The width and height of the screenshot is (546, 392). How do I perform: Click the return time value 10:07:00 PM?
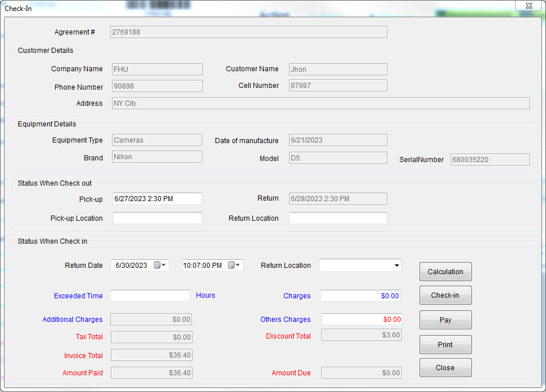click(x=202, y=266)
